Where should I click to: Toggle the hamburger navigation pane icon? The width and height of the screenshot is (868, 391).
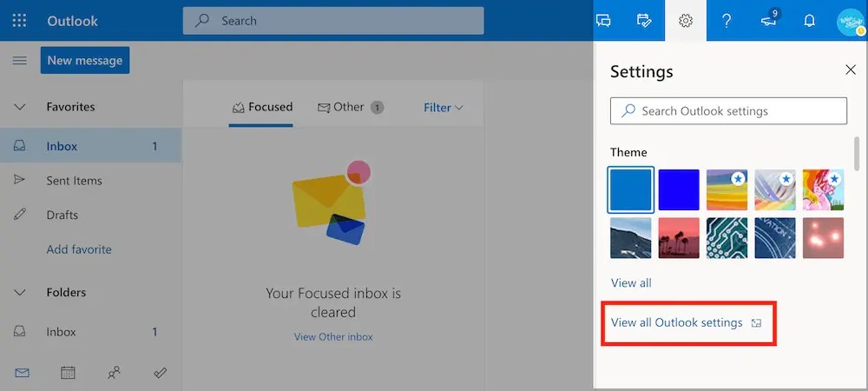pyautogui.click(x=19, y=60)
